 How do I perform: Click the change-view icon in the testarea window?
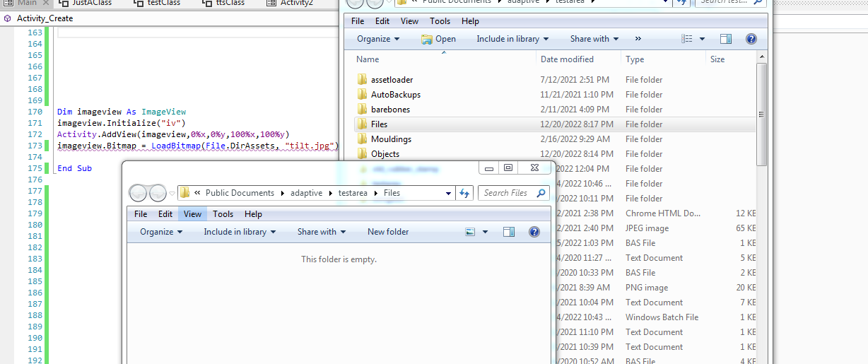[x=686, y=39]
